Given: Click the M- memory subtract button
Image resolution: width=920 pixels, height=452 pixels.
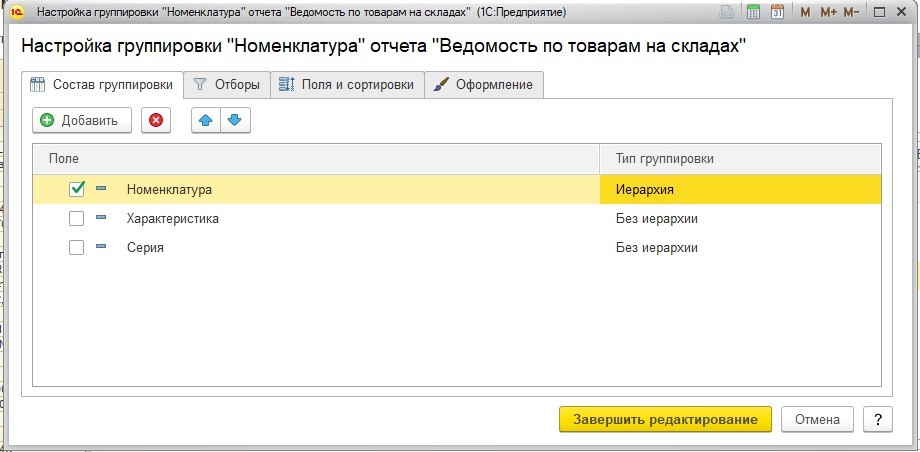Looking at the screenshot, I should coord(851,12).
